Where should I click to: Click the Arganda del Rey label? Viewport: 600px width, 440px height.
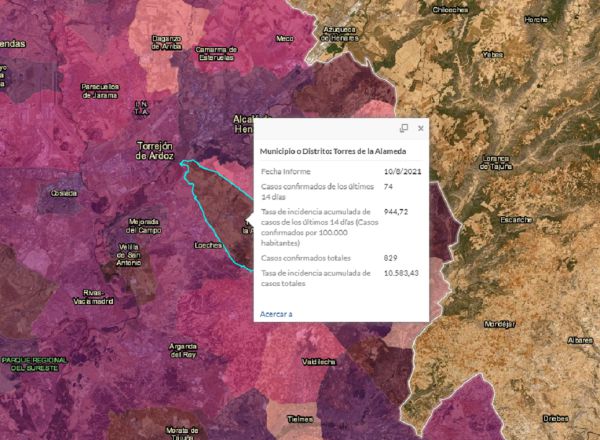(x=183, y=350)
